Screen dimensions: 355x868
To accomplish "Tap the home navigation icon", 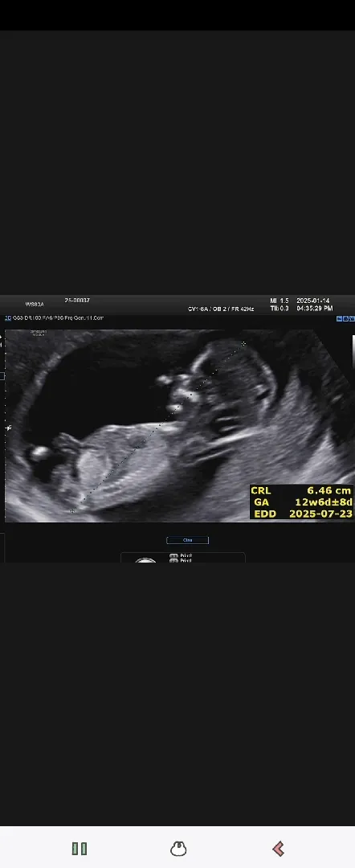I will 178,849.
